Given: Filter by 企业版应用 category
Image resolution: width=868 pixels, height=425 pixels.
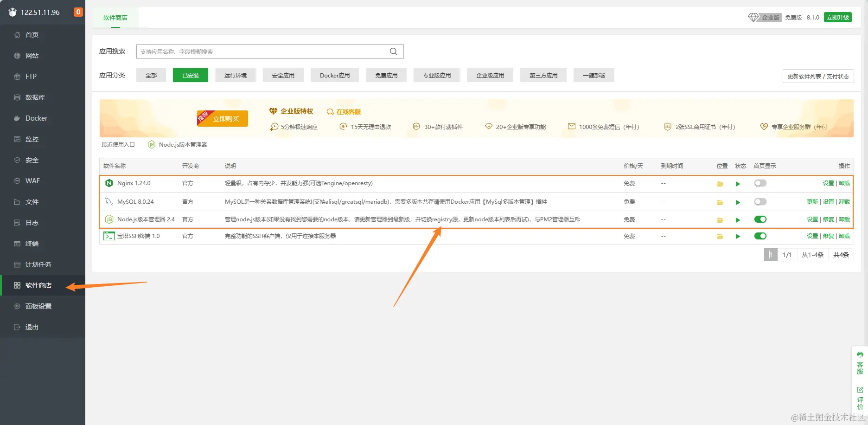Looking at the screenshot, I should tap(490, 75).
